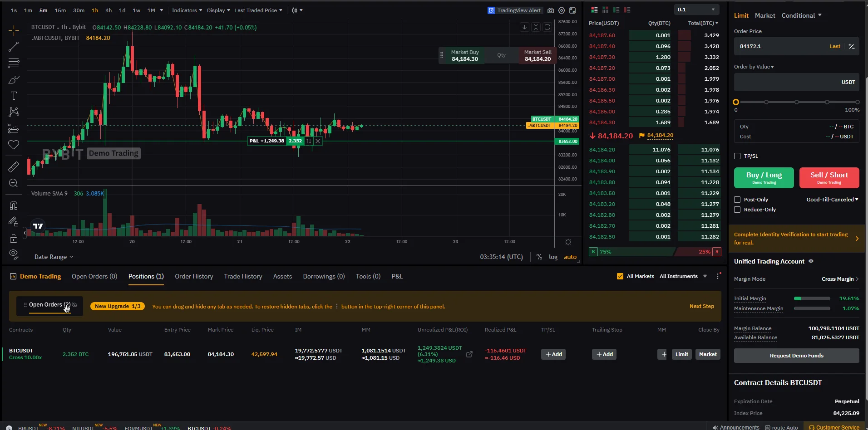Reverse position using arrows on P&L line
The image size is (868, 430).
pos(309,141)
